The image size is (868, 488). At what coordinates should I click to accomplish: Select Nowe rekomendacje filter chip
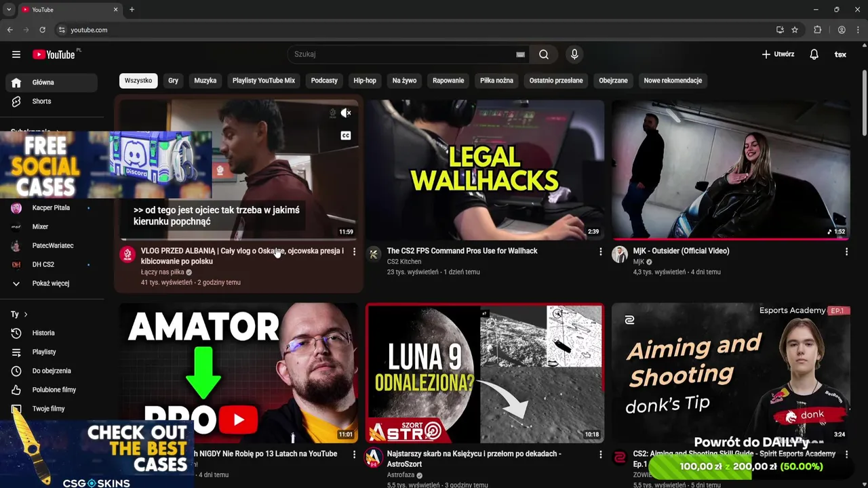[673, 81]
